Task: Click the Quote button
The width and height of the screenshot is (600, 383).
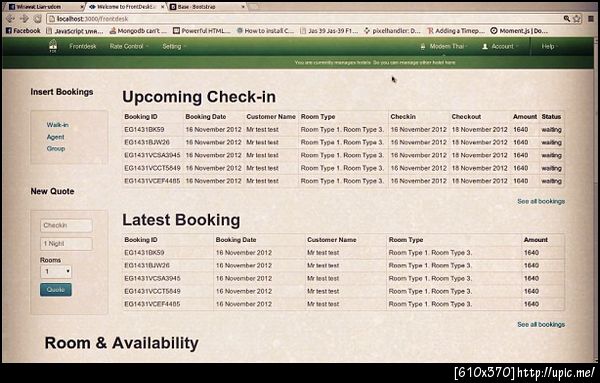Action: tap(56, 290)
